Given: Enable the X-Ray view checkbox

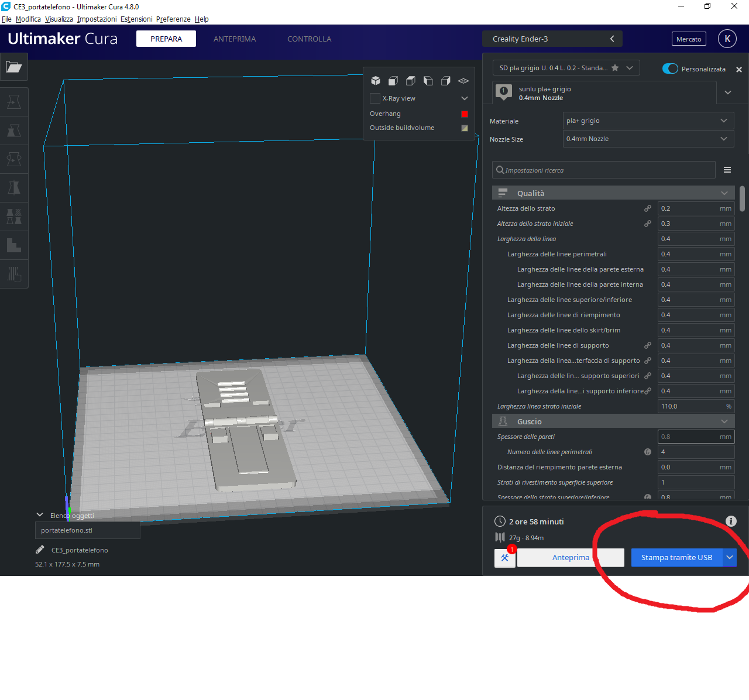Looking at the screenshot, I should click(375, 98).
